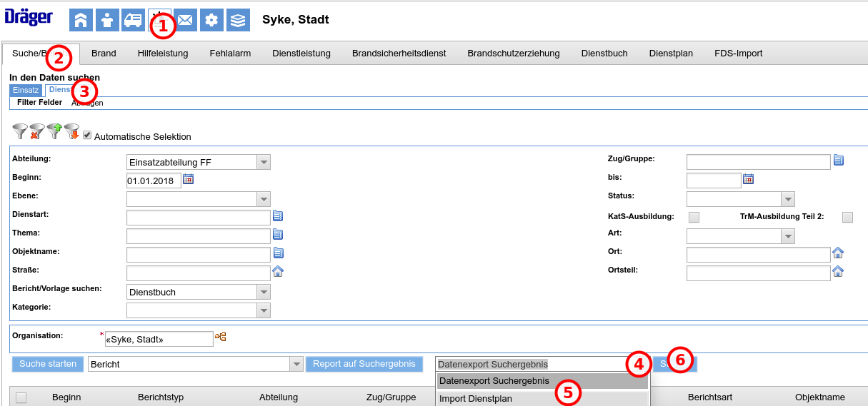
Task: Check TrM-Ausbildung Teil 2 checkbox
Action: click(847, 217)
